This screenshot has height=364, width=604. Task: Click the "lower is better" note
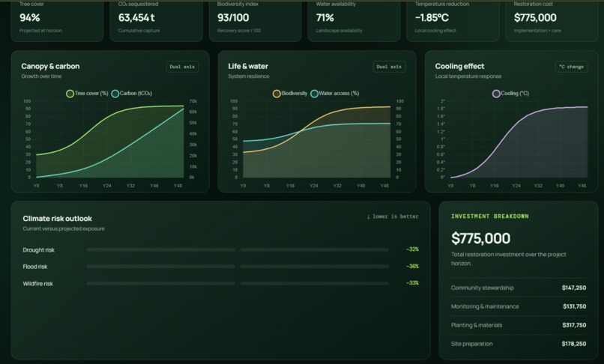pyautogui.click(x=393, y=216)
